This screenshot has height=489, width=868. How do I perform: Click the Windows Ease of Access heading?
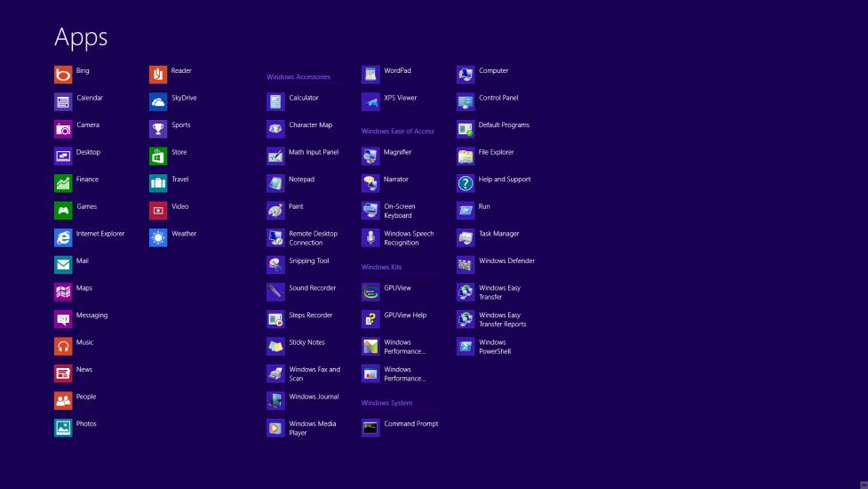[x=397, y=132]
